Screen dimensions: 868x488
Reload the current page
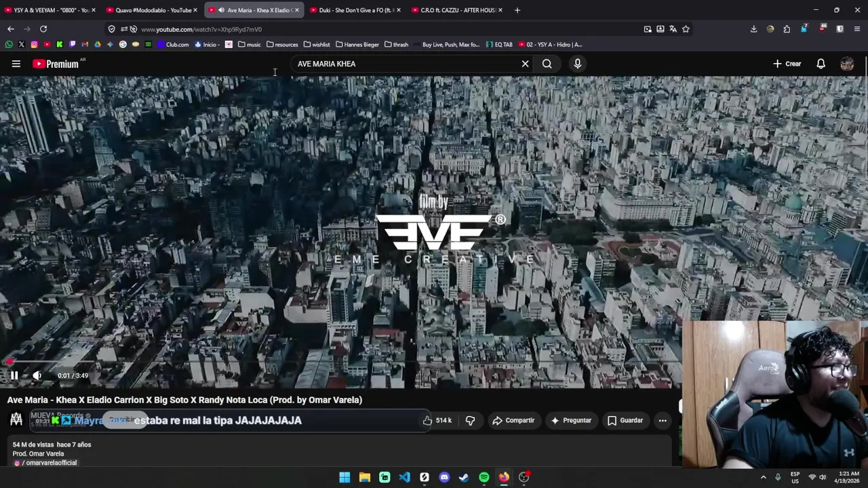(43, 29)
